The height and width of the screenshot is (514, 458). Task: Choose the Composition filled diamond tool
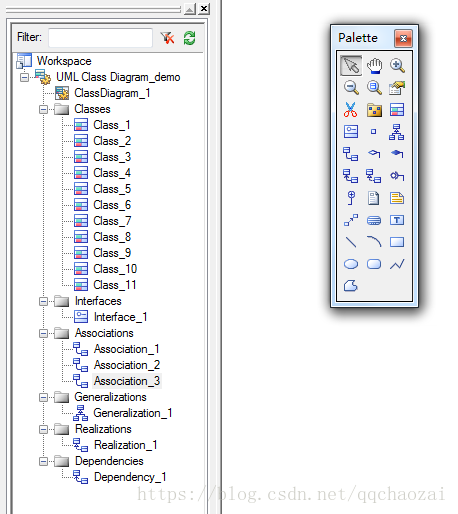[397, 153]
